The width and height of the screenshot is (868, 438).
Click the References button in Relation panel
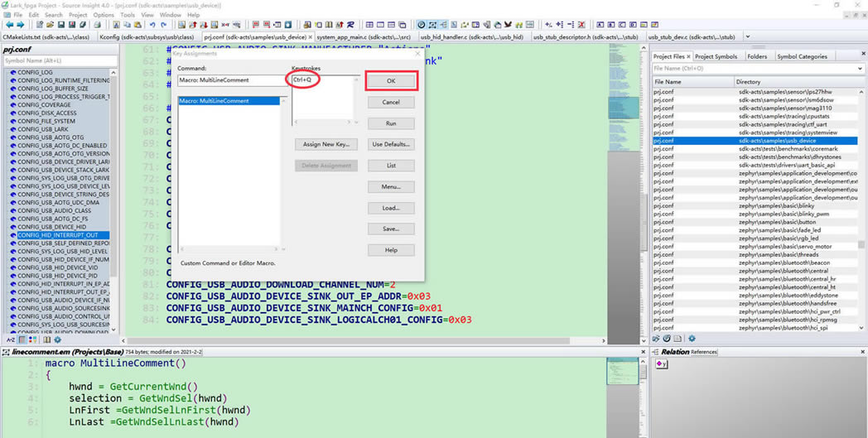(703, 352)
